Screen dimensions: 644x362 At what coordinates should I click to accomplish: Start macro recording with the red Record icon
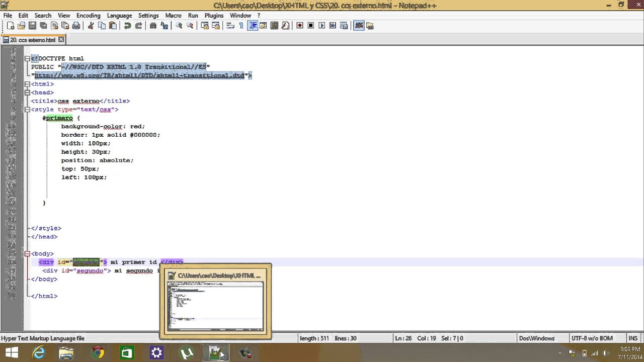point(300,26)
